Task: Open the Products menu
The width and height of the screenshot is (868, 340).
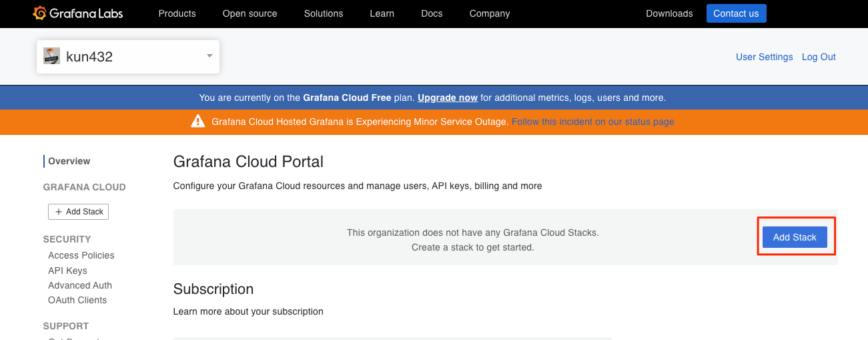Action: coord(177,13)
